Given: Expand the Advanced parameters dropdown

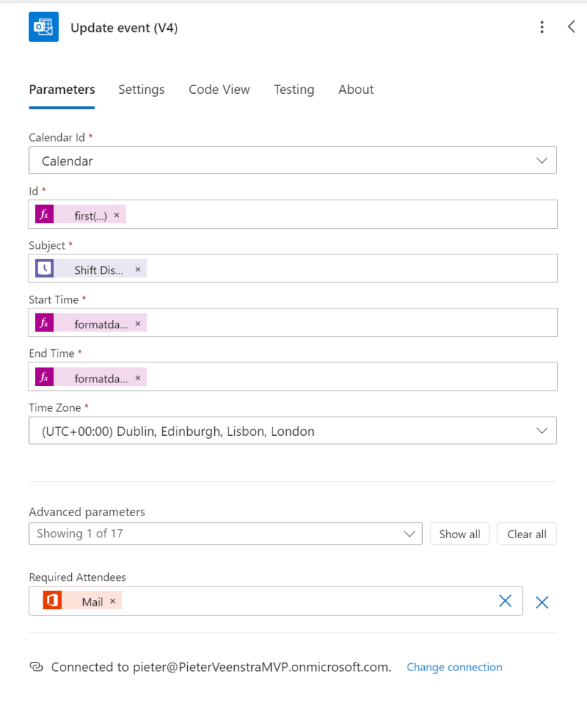Looking at the screenshot, I should coord(409,534).
